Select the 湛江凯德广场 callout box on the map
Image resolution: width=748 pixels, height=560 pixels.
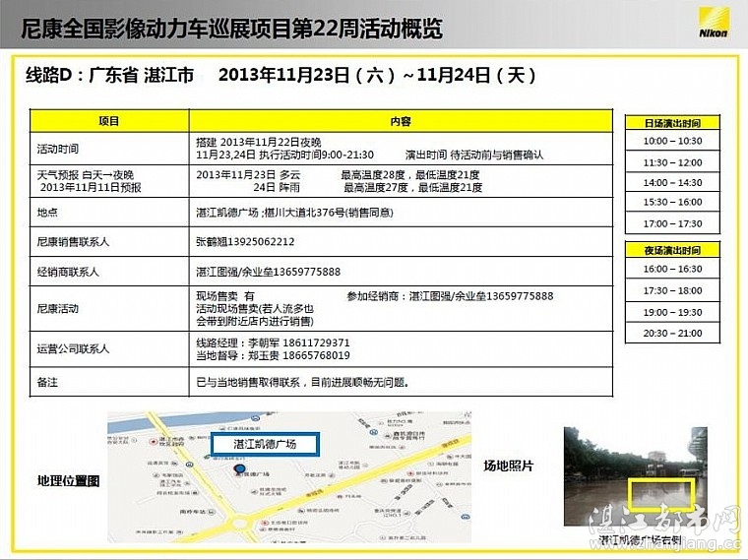point(265,445)
